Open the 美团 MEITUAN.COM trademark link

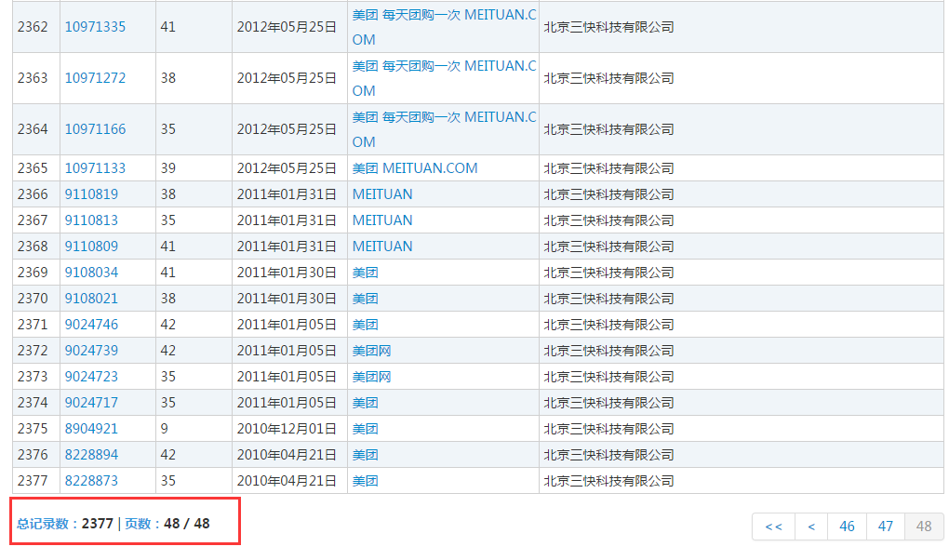[415, 168]
